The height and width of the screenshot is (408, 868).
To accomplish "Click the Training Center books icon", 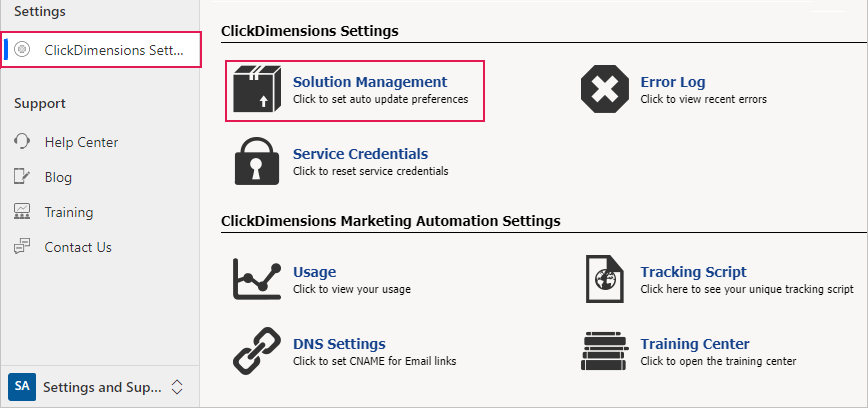I will (x=605, y=350).
